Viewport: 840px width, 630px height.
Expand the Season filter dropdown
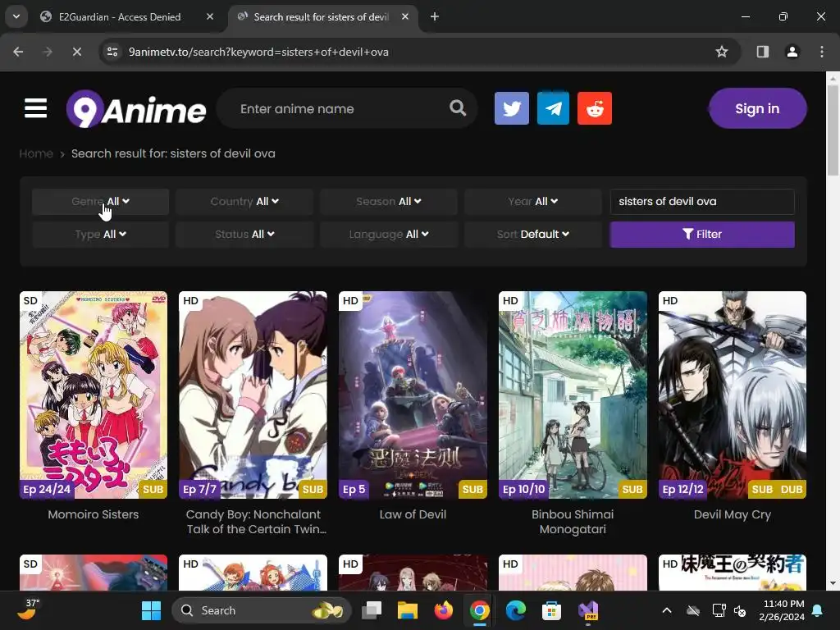click(x=388, y=202)
